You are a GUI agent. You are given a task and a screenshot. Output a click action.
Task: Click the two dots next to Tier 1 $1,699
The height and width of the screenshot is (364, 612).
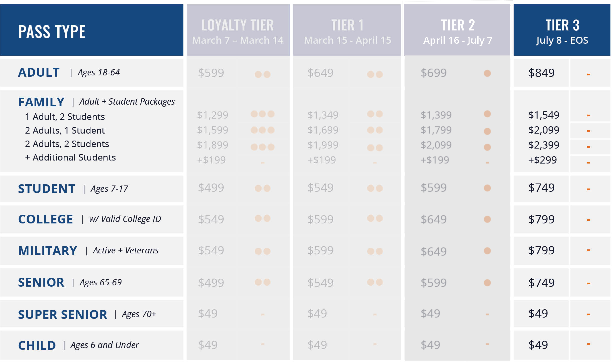coord(375,130)
